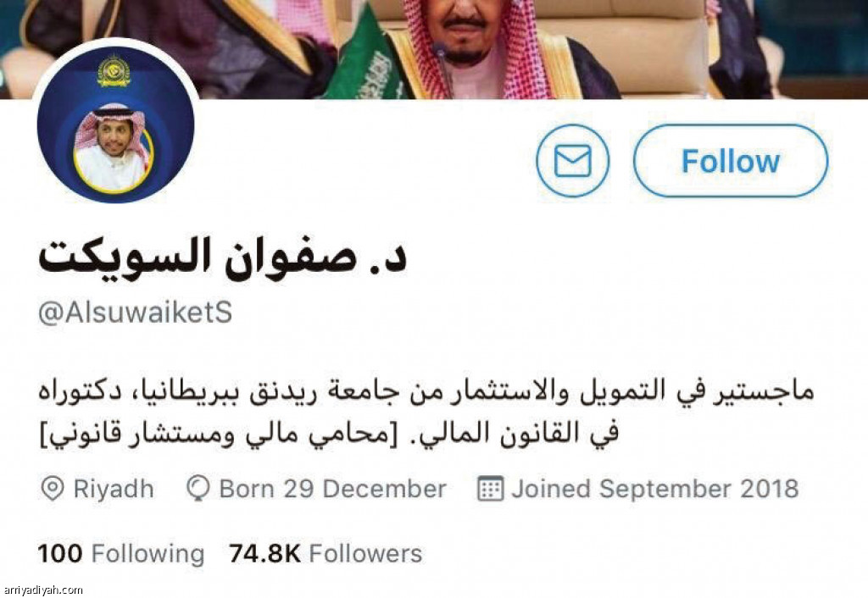
Task: Click the birthday balloon icon
Action: [x=198, y=489]
